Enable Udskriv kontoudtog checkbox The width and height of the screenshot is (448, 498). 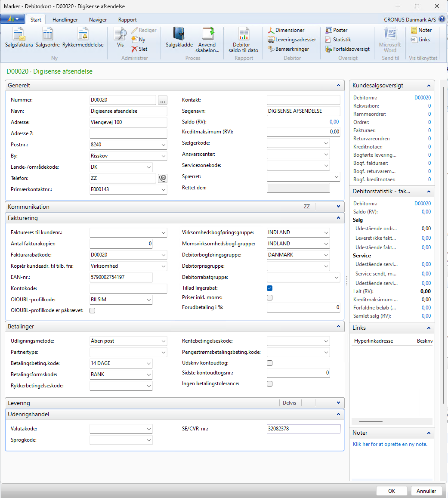(269, 363)
